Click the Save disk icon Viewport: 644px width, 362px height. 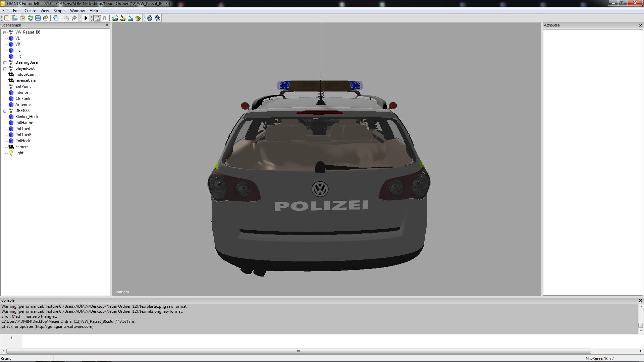coord(38,18)
